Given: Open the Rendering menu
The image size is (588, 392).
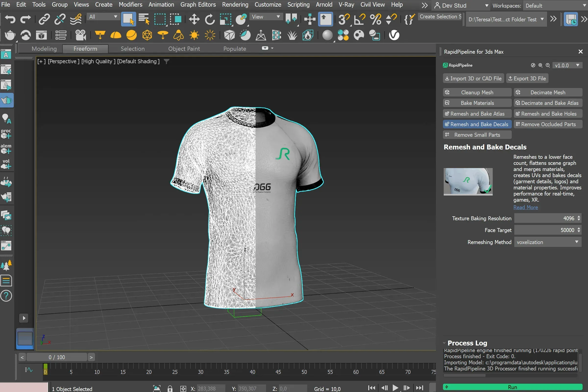Looking at the screenshot, I should [x=235, y=4].
